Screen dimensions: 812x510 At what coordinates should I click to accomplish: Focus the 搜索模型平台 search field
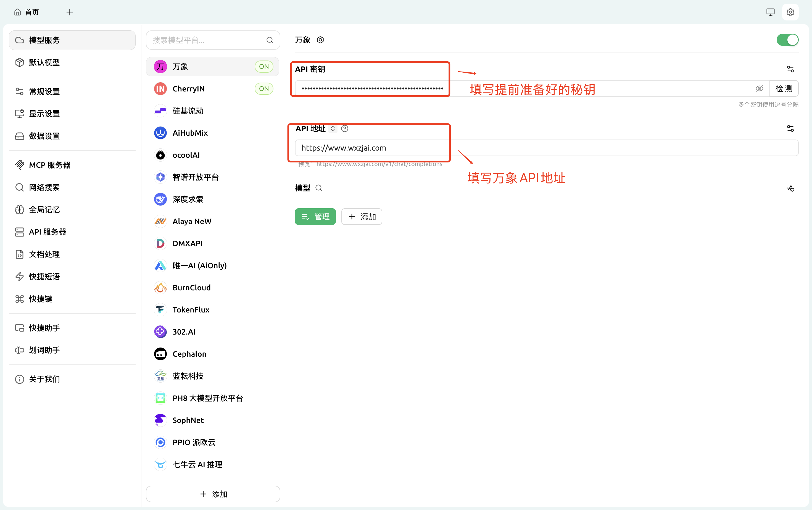(207, 40)
